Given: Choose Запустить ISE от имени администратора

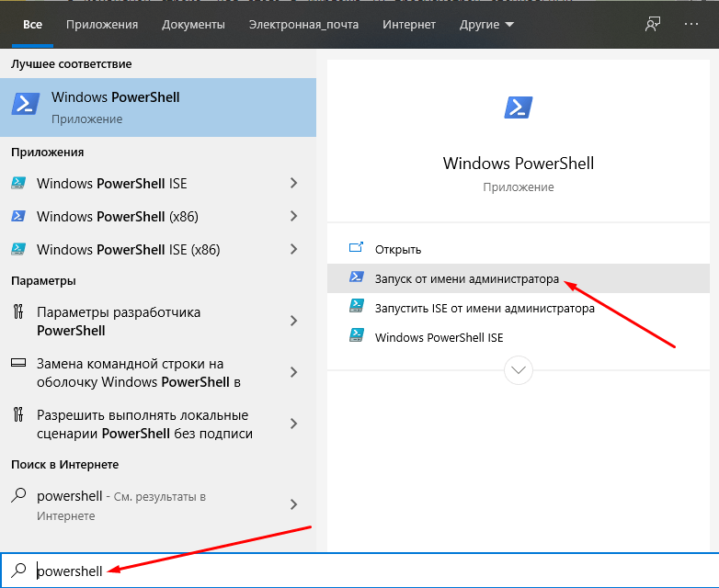Looking at the screenshot, I should (519, 308).
